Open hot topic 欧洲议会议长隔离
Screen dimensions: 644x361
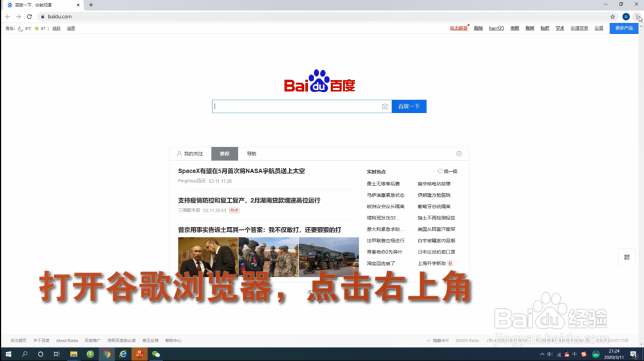(386, 207)
